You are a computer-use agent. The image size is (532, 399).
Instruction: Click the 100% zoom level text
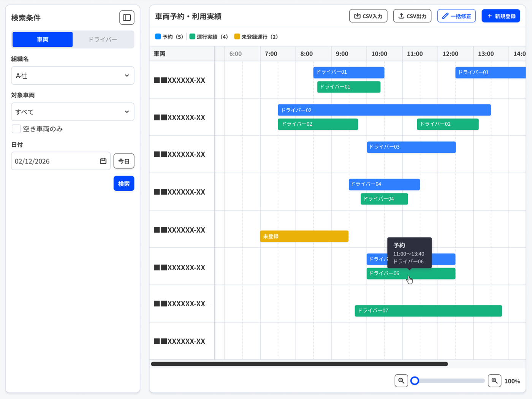tap(512, 381)
